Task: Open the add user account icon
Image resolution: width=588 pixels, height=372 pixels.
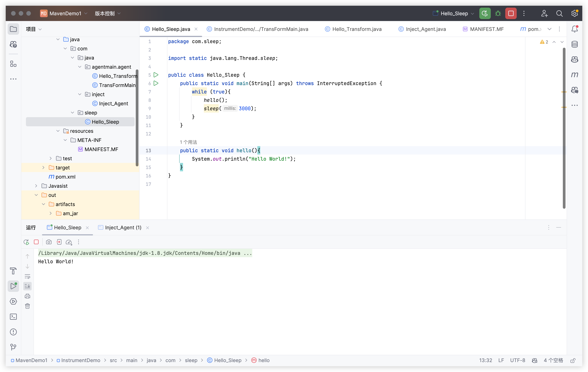Action: click(544, 13)
